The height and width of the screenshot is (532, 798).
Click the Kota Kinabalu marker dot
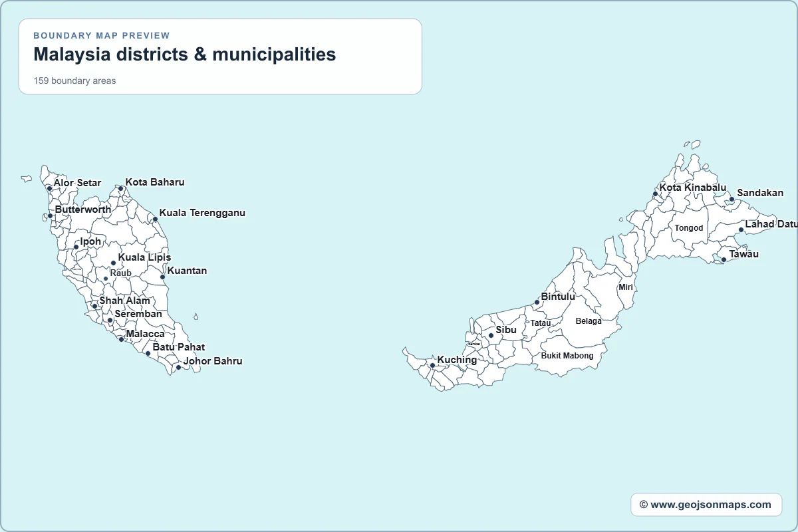655,194
